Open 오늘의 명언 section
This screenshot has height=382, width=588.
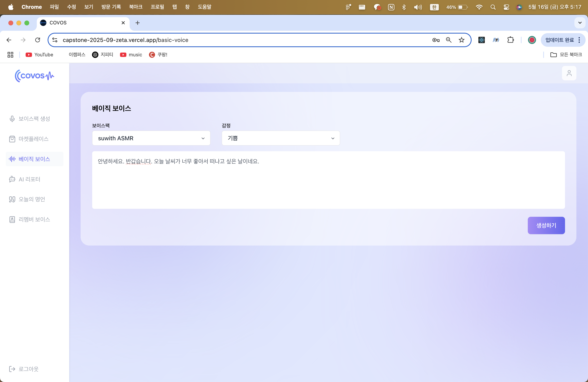[32, 199]
